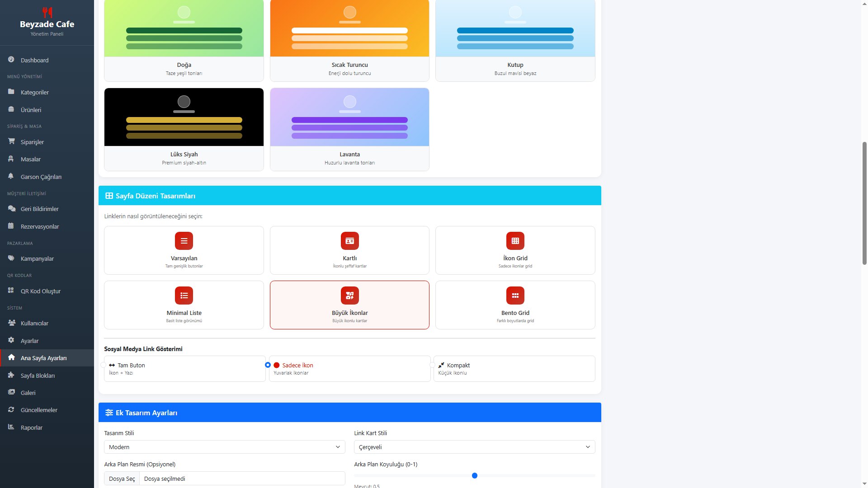The image size is (868, 488).
Task: Select the Tam Buton radio option
Action: [104, 365]
